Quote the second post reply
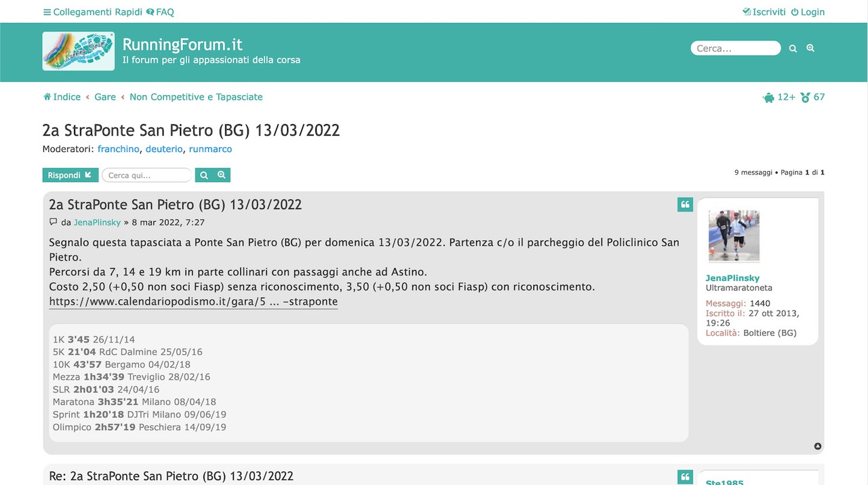Image resolution: width=868 pixels, height=485 pixels. tap(685, 477)
